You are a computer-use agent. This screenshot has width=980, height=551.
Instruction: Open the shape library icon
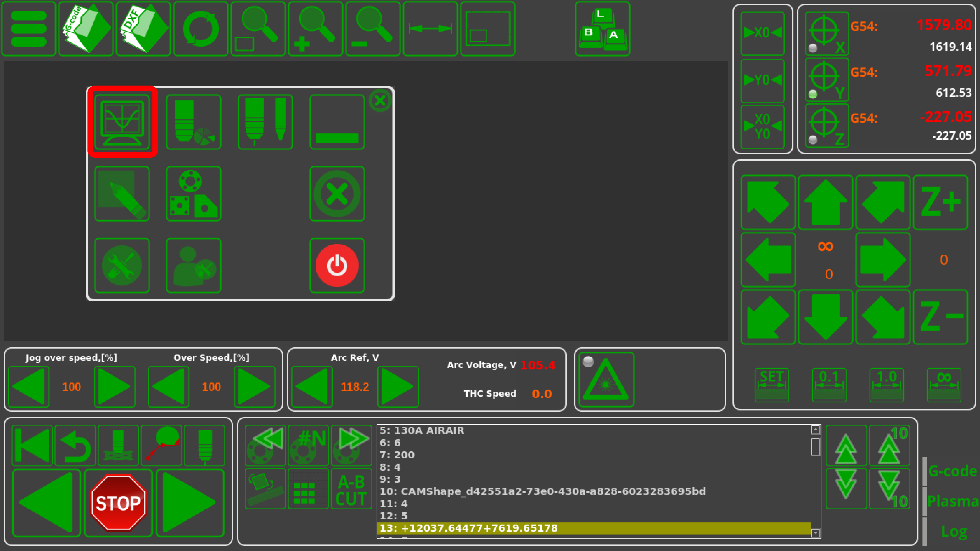(194, 193)
